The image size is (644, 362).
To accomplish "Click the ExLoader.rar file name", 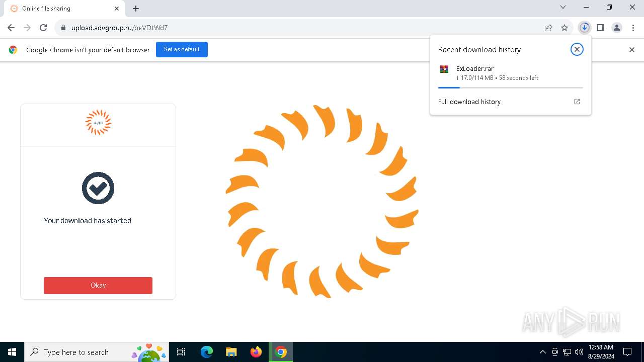I will (x=475, y=68).
